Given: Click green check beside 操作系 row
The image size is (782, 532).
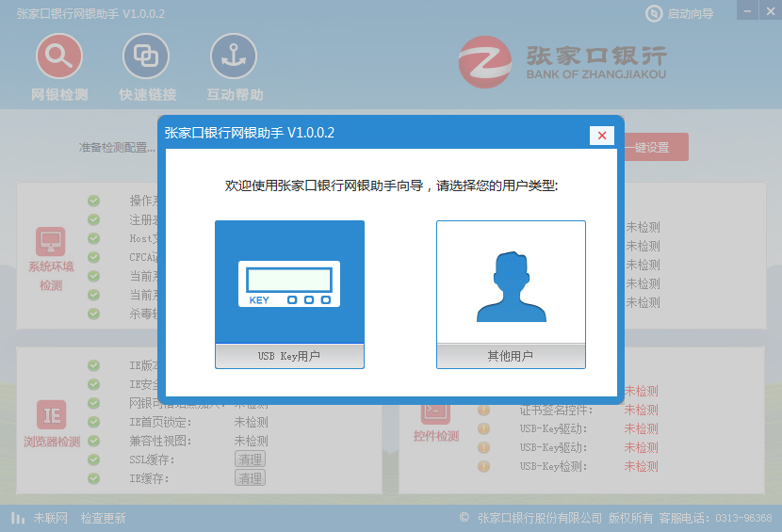Looking at the screenshot, I should click(x=94, y=201).
